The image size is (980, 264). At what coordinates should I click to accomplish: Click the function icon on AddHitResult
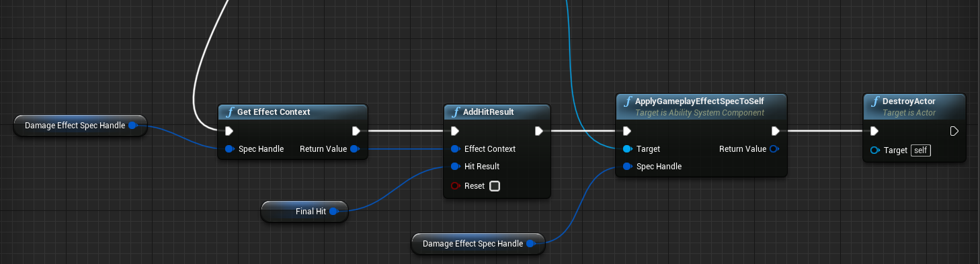(456, 112)
